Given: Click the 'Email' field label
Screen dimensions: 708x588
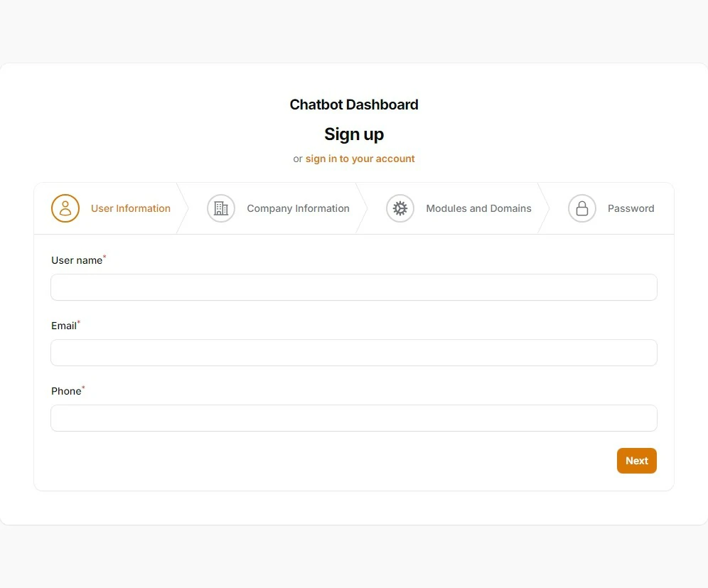Looking at the screenshot, I should pos(64,326).
